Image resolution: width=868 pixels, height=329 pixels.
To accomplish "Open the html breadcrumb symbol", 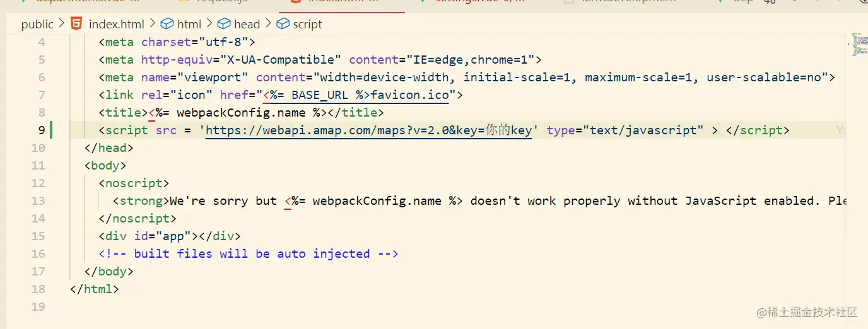I will click(189, 24).
